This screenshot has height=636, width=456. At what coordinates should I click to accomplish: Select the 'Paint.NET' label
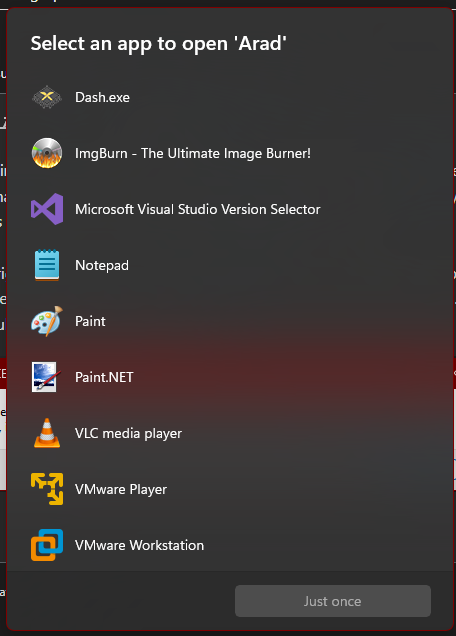coord(104,377)
